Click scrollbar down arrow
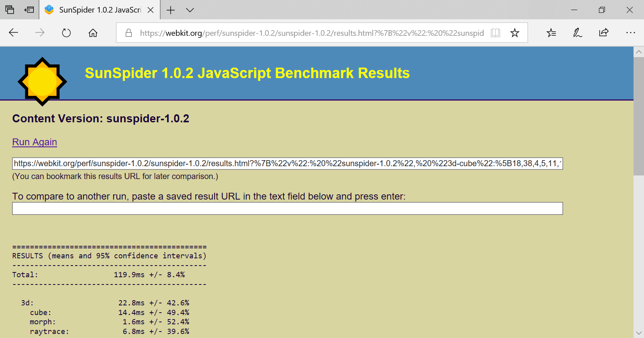The image size is (644, 338). point(639,333)
